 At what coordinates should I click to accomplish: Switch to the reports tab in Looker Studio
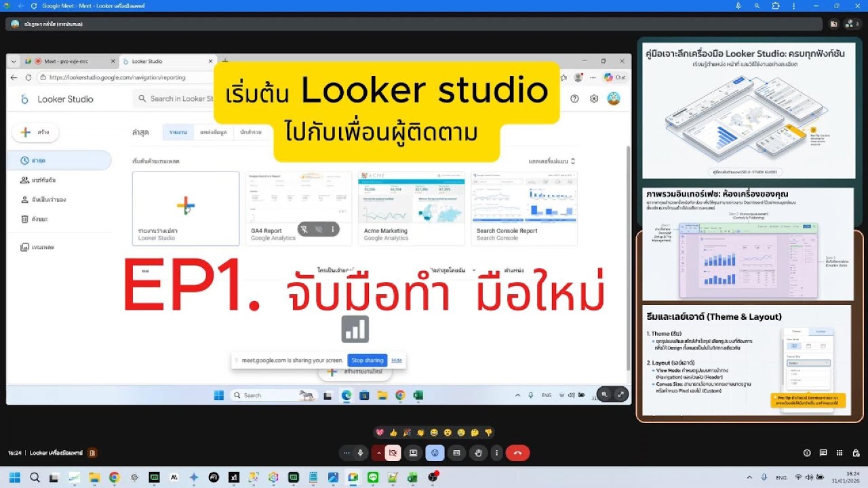pyautogui.click(x=178, y=132)
